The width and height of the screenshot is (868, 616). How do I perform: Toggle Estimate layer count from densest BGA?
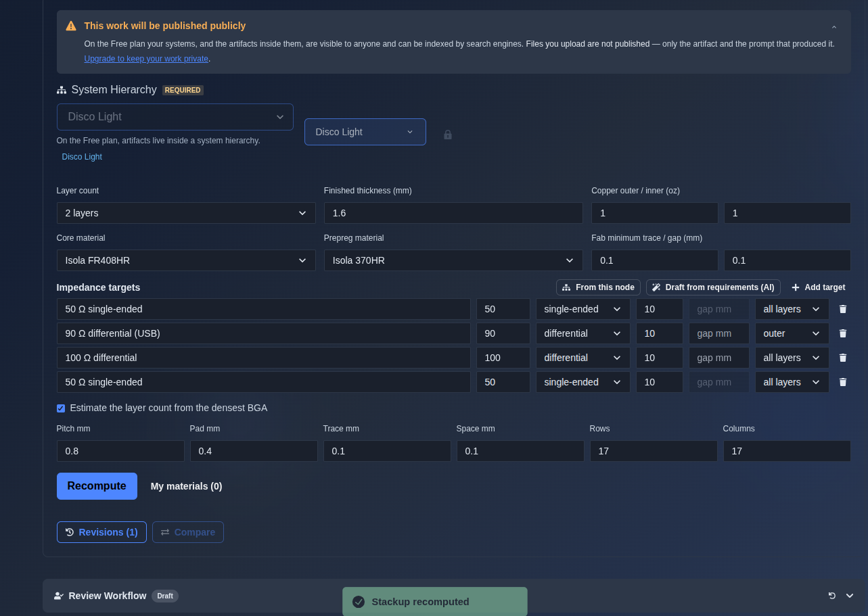61,408
